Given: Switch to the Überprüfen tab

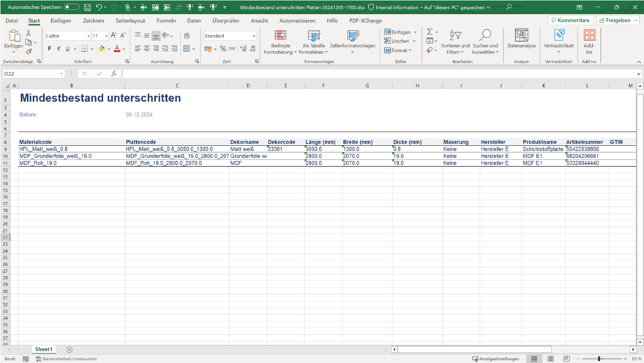Looking at the screenshot, I should (x=225, y=20).
